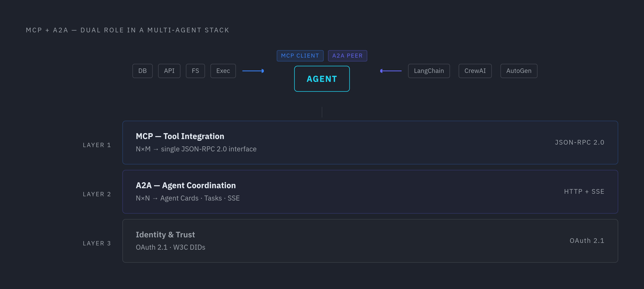
Task: Click 'N×M → single JSON-RPC 2.0 interface' text
Action: (196, 149)
